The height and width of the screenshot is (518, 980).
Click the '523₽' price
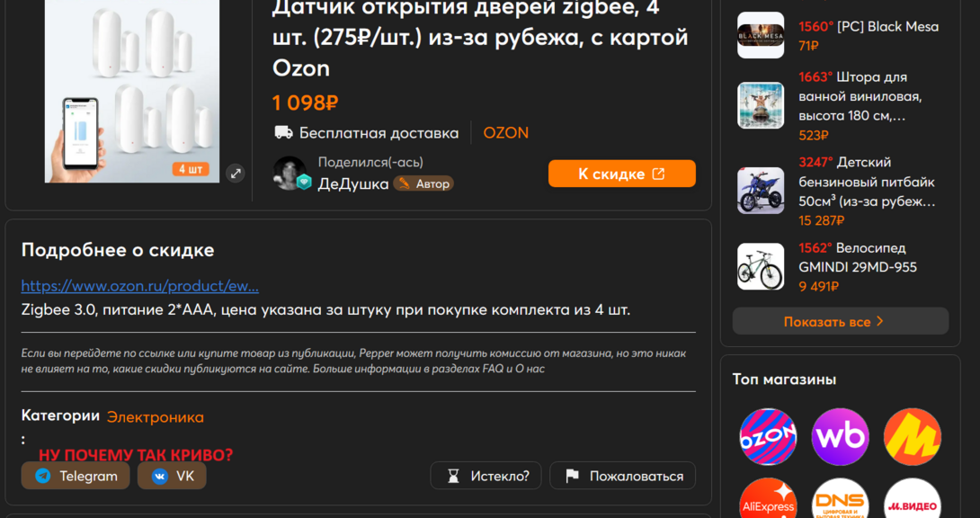[814, 136]
